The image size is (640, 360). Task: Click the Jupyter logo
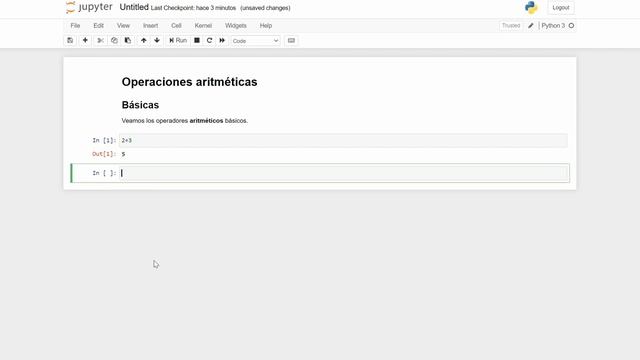[x=89, y=7]
